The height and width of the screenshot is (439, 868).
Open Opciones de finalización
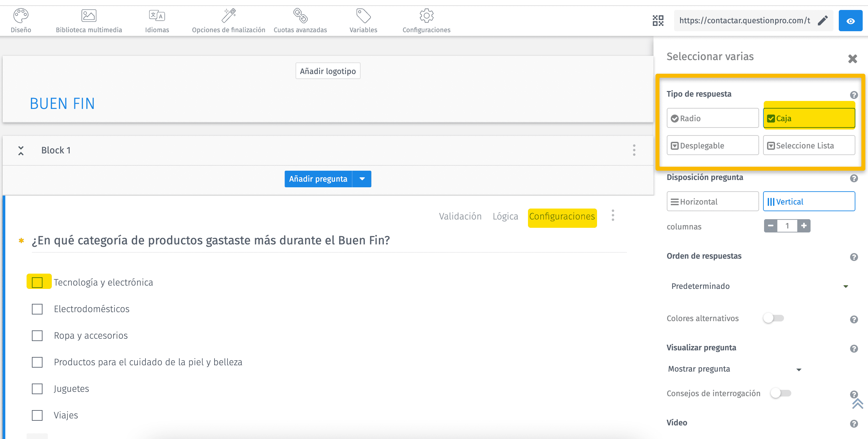tap(228, 20)
